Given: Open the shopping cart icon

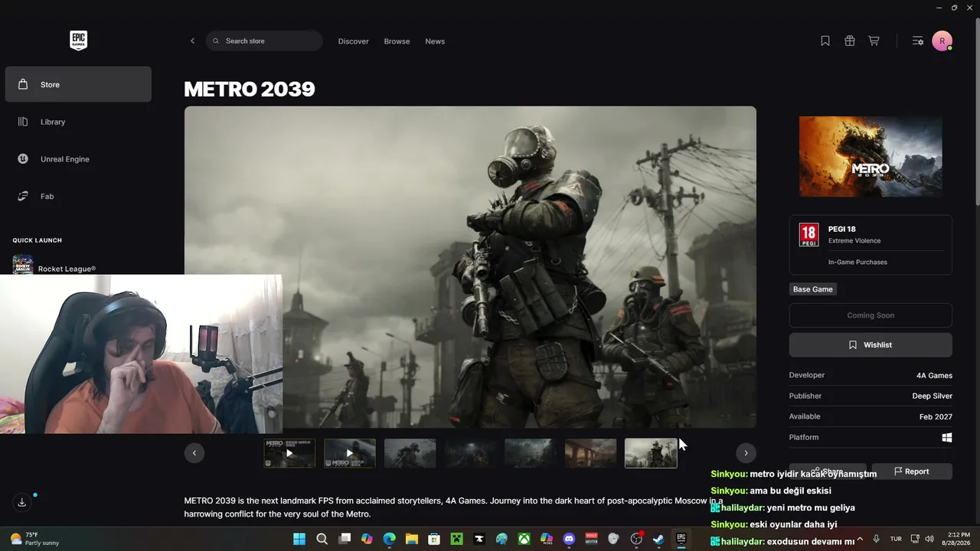Looking at the screenshot, I should tap(874, 41).
